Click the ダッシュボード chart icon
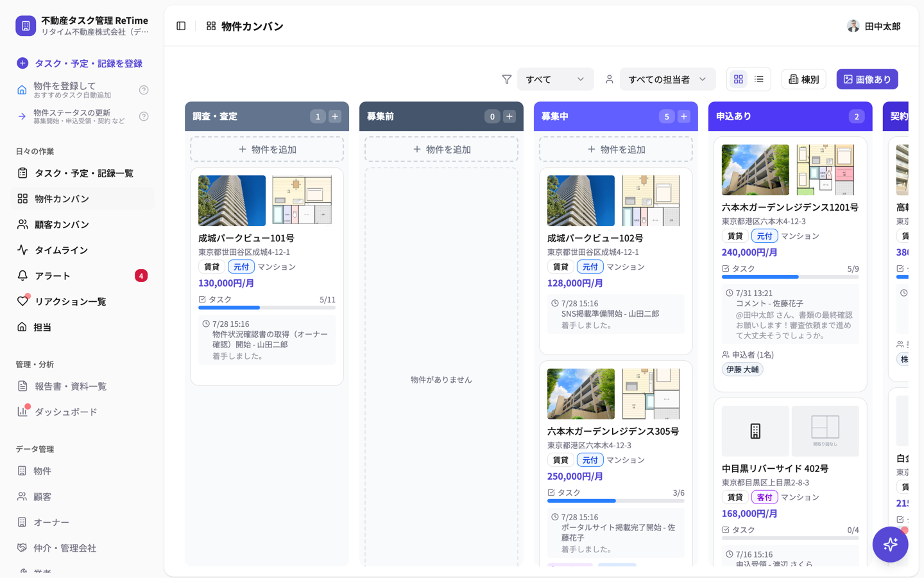 pyautogui.click(x=22, y=412)
